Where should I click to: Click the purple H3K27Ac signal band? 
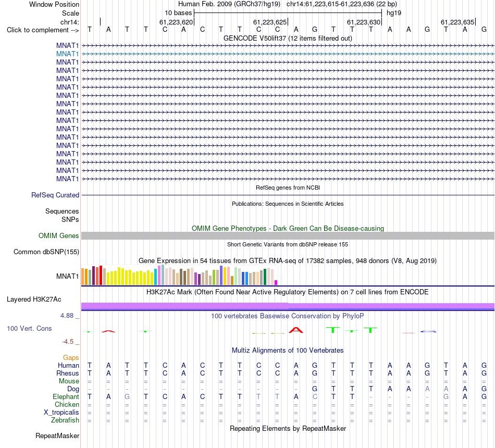pos(288,306)
